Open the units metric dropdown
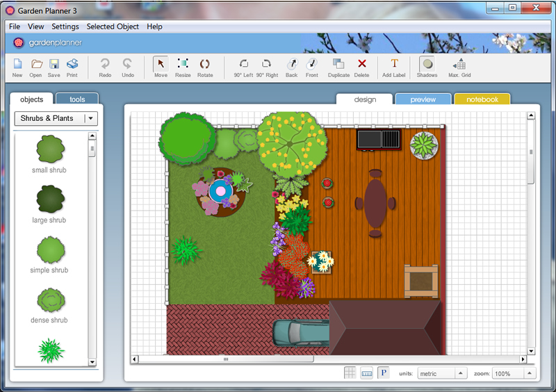This screenshot has height=392, width=556. [x=441, y=373]
